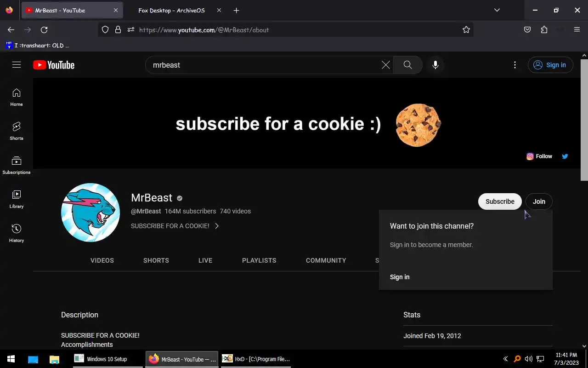Open Shorts from sidebar
The height and width of the screenshot is (368, 588).
[x=17, y=131]
